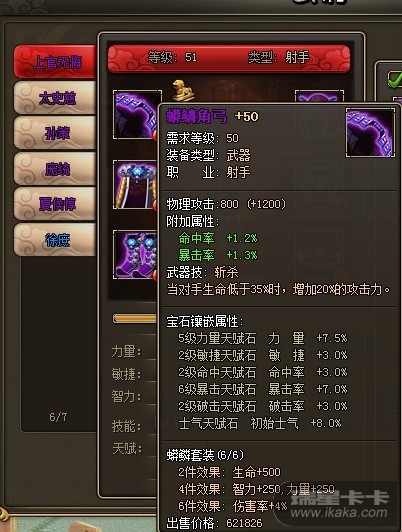The height and width of the screenshot is (532, 402).
Task: Click the red 等级 51 level banner
Action: [229, 58]
